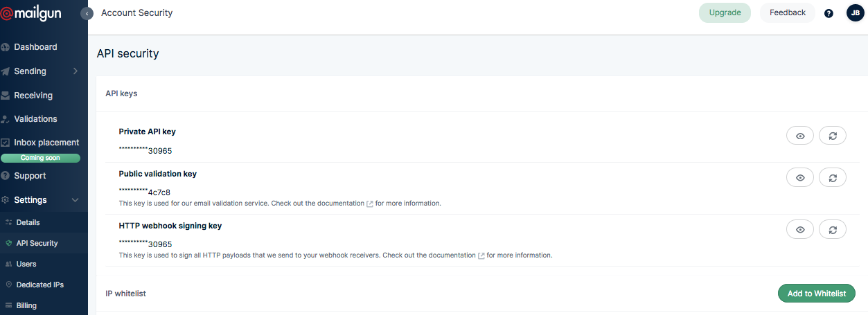Collapse the Settings submenu chevron
868x315 pixels.
(76, 200)
